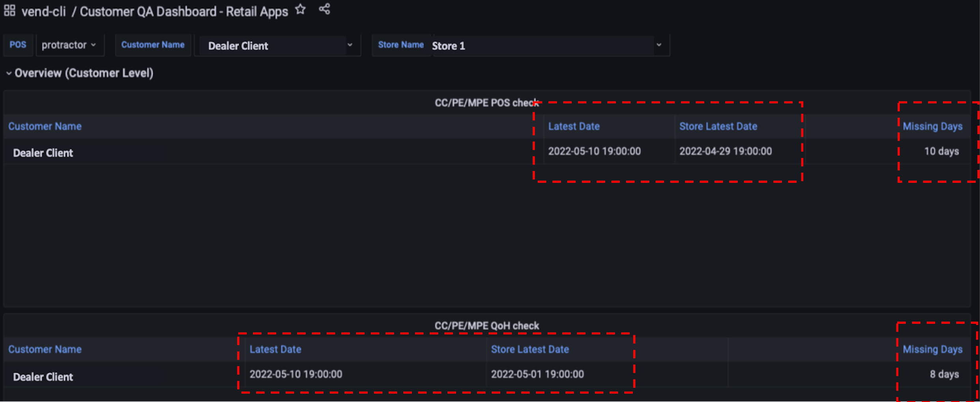Select Dealer Client in POS check table
980x402 pixels.
pos(43,153)
